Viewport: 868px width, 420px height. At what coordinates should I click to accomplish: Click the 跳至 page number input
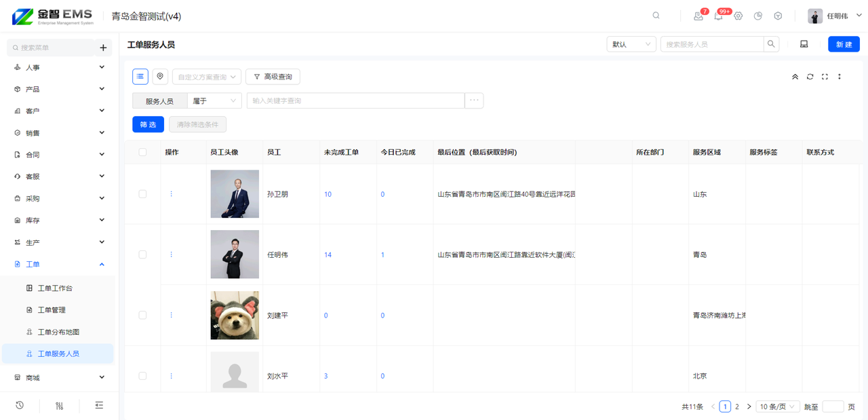833,406
